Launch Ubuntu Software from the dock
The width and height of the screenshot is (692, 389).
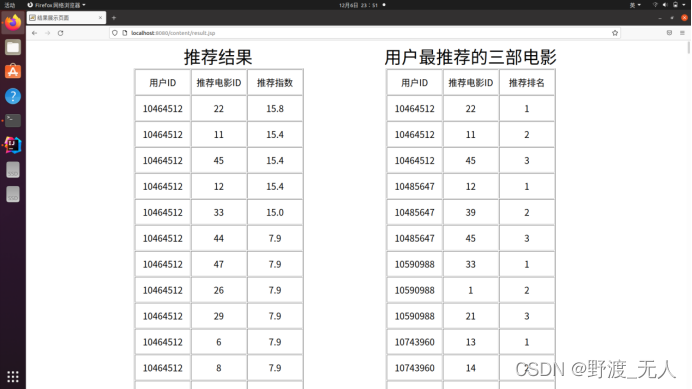pyautogui.click(x=13, y=72)
